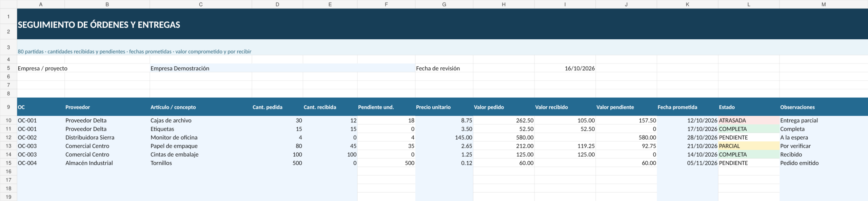Click the 'Valor pendiente' header cell
The height and width of the screenshot is (201, 868).
coord(626,107)
